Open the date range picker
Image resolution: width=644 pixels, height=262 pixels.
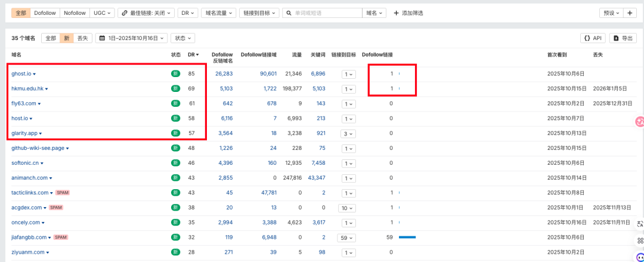click(131, 38)
